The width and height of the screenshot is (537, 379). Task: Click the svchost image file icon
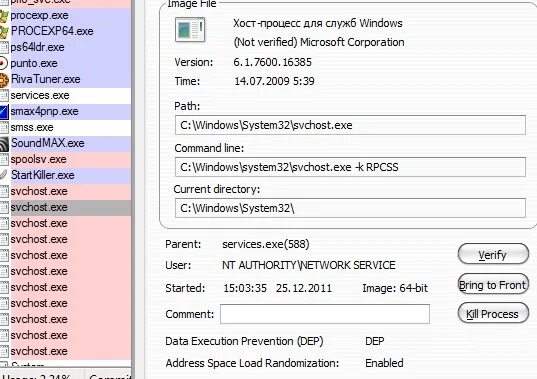coord(190,29)
